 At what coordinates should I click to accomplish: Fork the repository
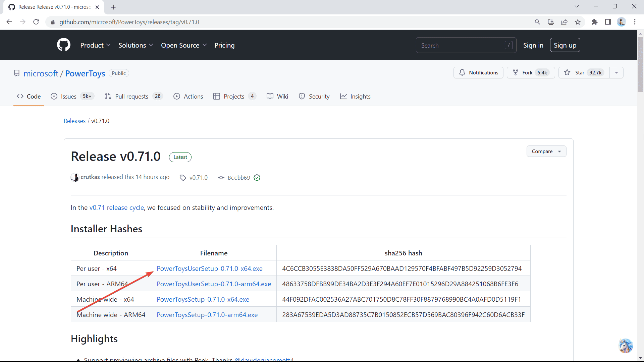(531, 73)
